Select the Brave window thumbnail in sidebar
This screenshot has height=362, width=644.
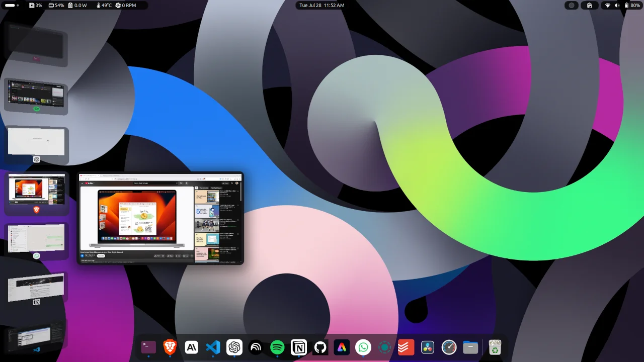click(36, 193)
